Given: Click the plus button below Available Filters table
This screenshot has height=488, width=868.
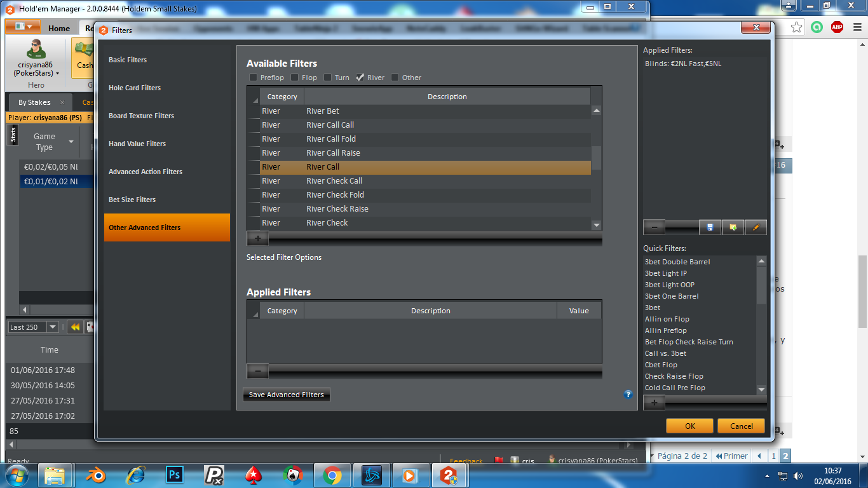Looking at the screenshot, I should (x=257, y=238).
